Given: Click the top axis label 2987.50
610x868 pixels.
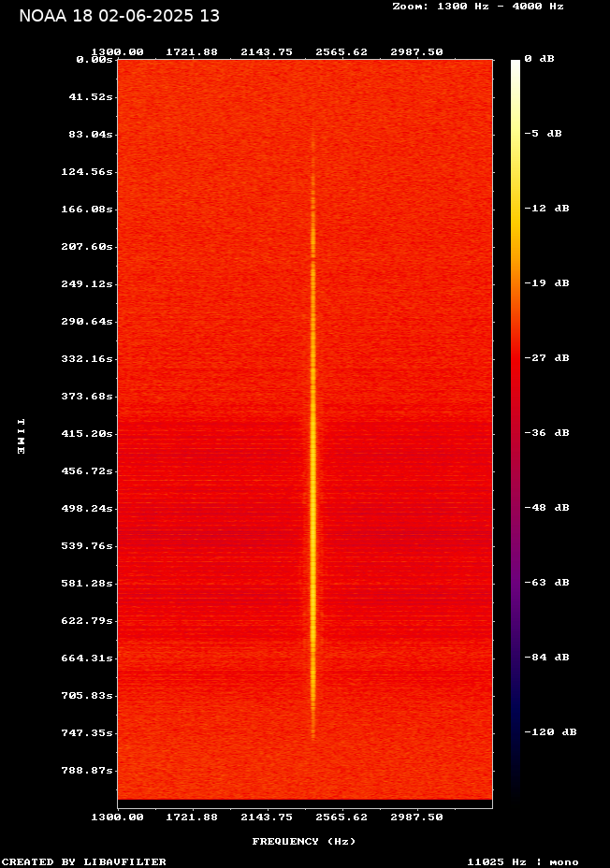Looking at the screenshot, I should (416, 51).
